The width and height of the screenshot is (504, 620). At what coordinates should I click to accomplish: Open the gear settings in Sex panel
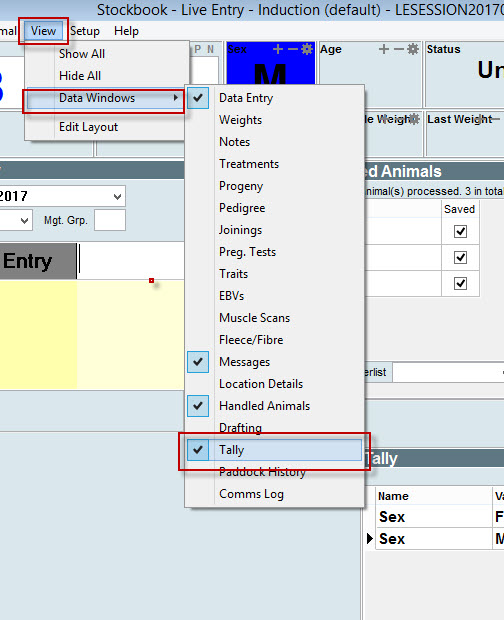coord(307,49)
